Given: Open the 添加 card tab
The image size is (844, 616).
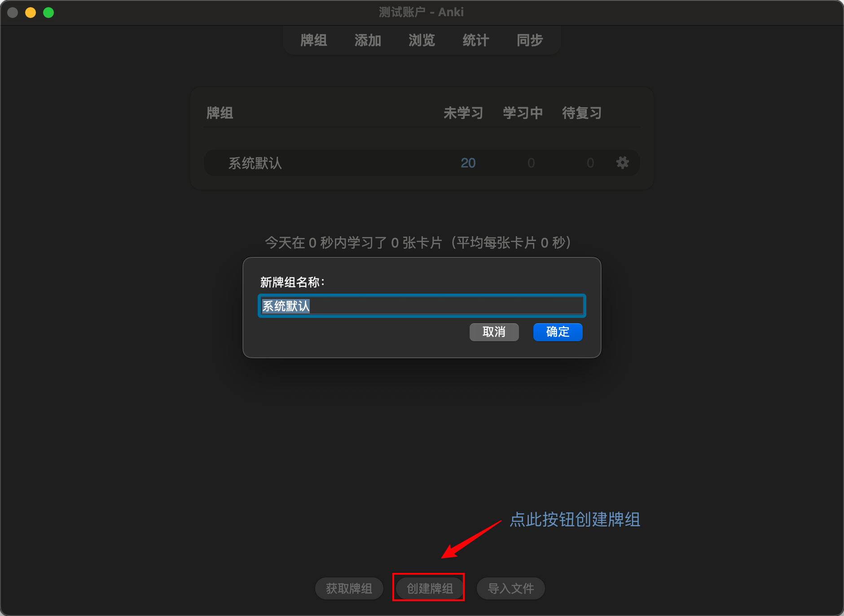Looking at the screenshot, I should point(368,40).
